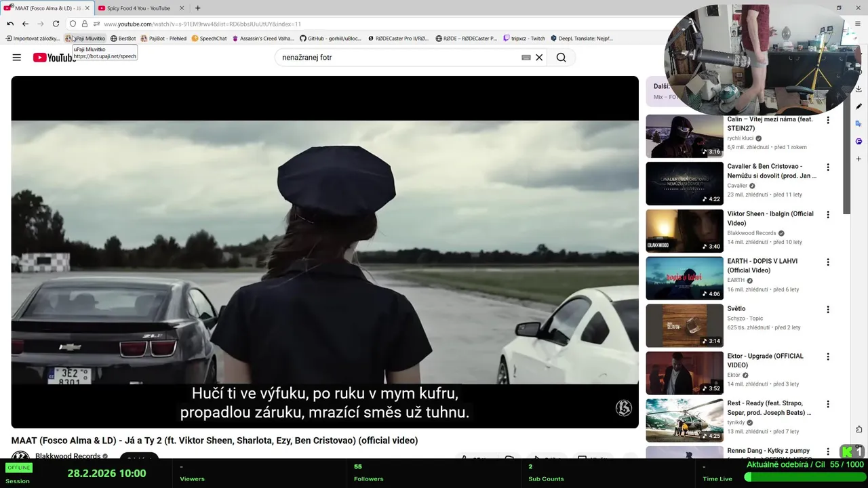Open a new browser tab with plus
The height and width of the screenshot is (488, 868).
coord(197,8)
